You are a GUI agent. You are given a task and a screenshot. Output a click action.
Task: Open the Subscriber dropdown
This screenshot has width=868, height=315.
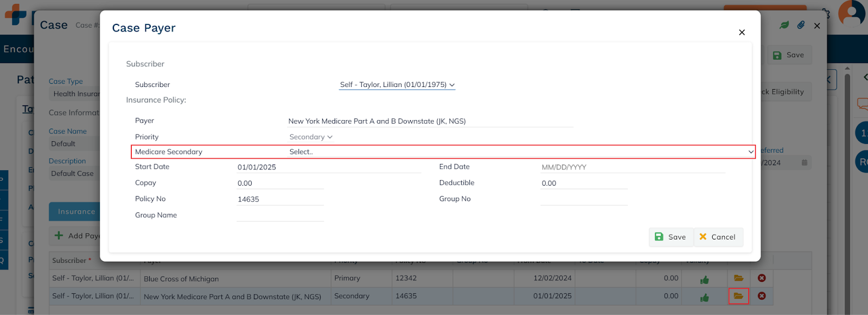[397, 85]
